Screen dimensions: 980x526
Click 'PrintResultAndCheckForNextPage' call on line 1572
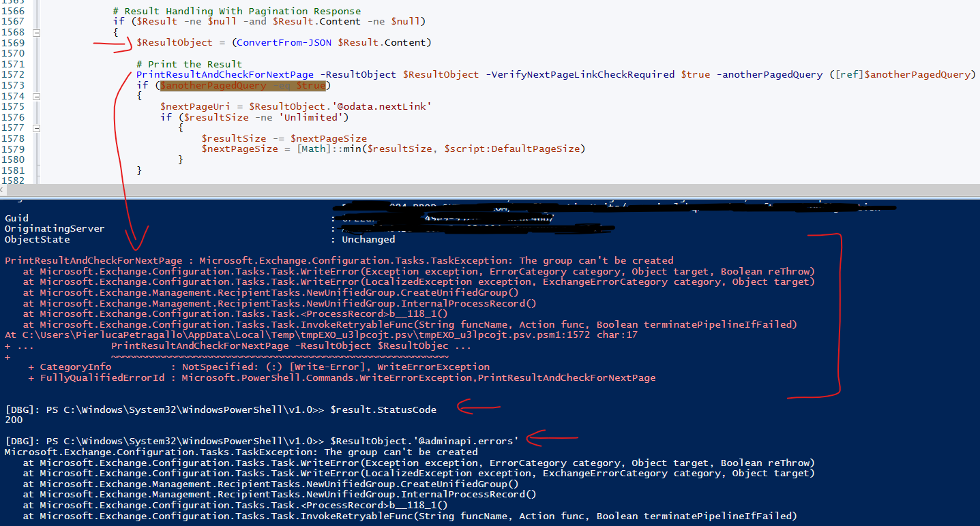tap(225, 74)
